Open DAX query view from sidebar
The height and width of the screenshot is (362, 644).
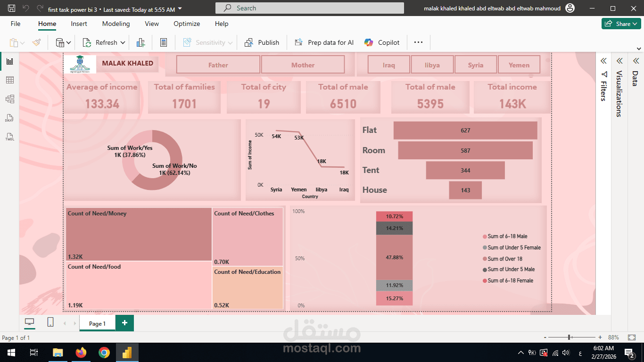coord(9,118)
